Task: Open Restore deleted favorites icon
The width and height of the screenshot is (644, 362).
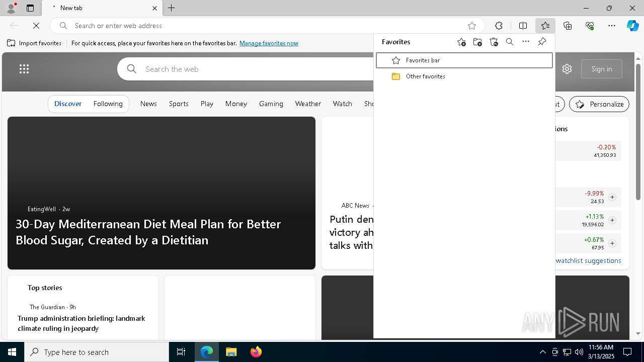Action: (x=494, y=42)
